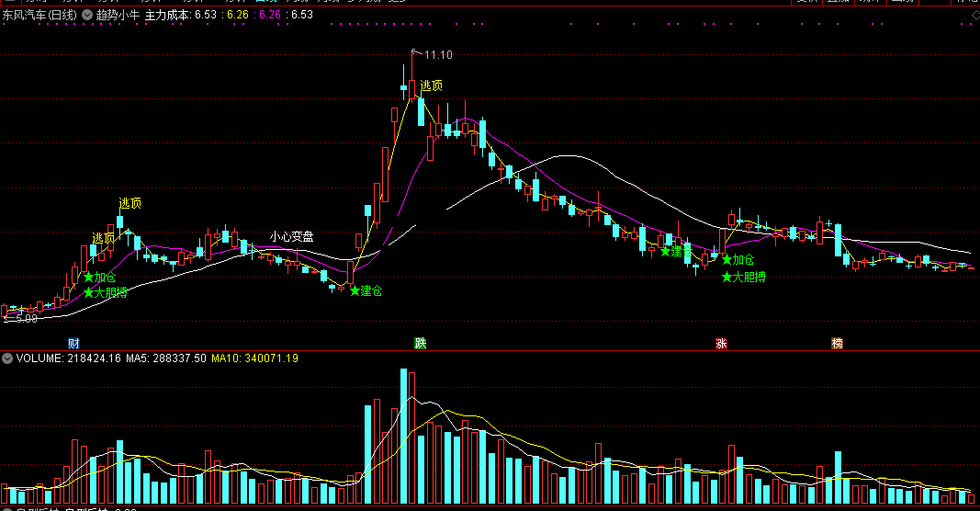Click the 东风汽车(日线) stock title
Viewport: 980px width, 511px height.
pyautogui.click(x=39, y=15)
